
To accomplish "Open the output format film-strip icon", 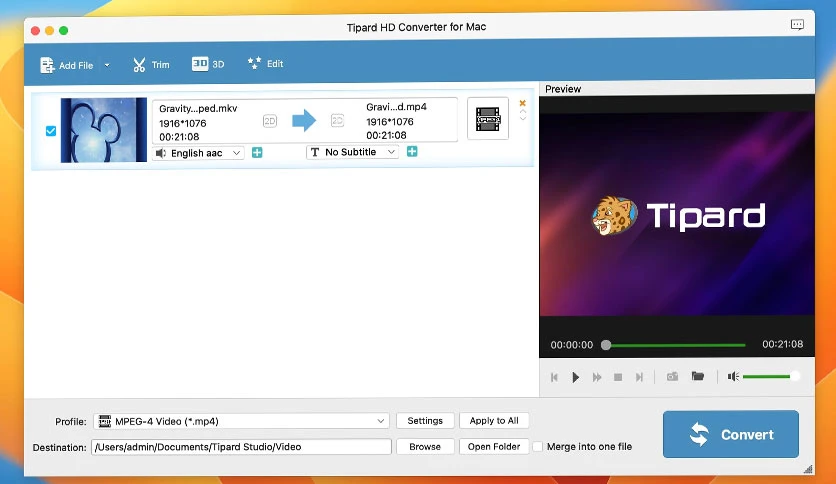I will 488,119.
